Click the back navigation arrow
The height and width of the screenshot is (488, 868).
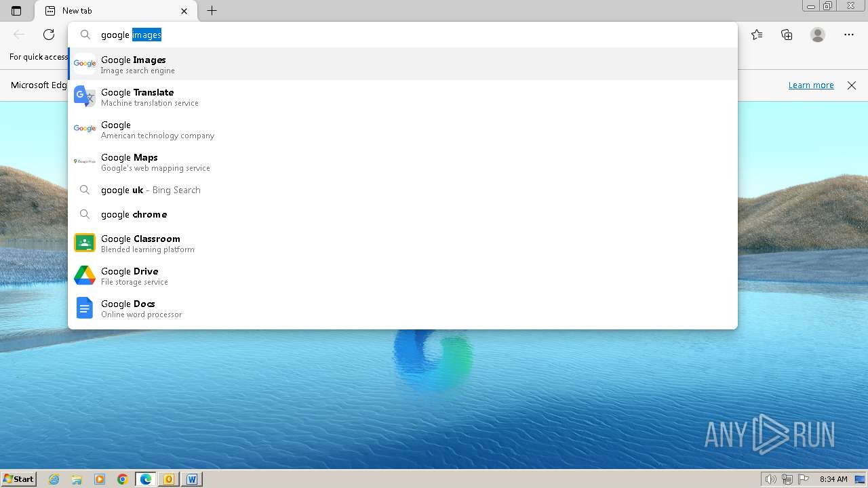tap(19, 35)
